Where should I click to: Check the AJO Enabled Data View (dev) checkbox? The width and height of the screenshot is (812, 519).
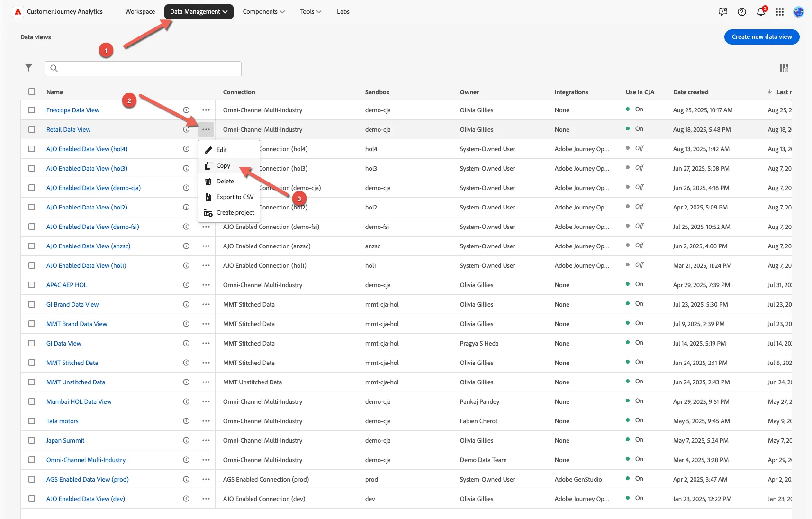[32, 499]
